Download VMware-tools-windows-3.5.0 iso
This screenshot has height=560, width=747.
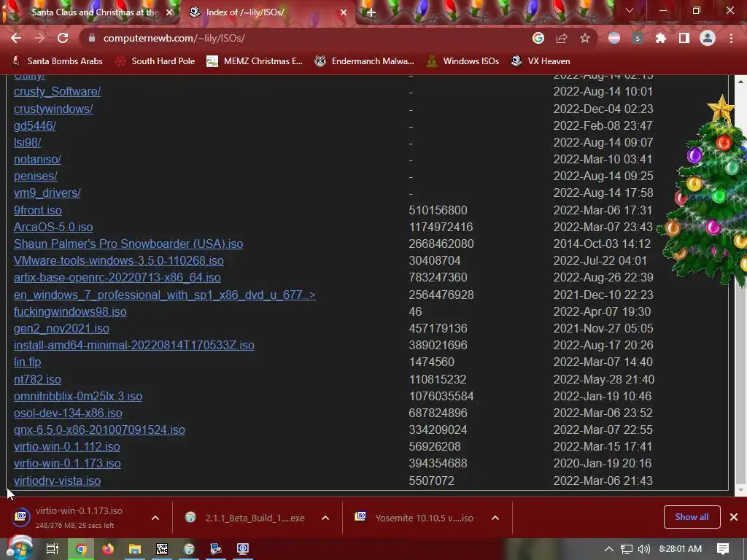[x=119, y=260]
